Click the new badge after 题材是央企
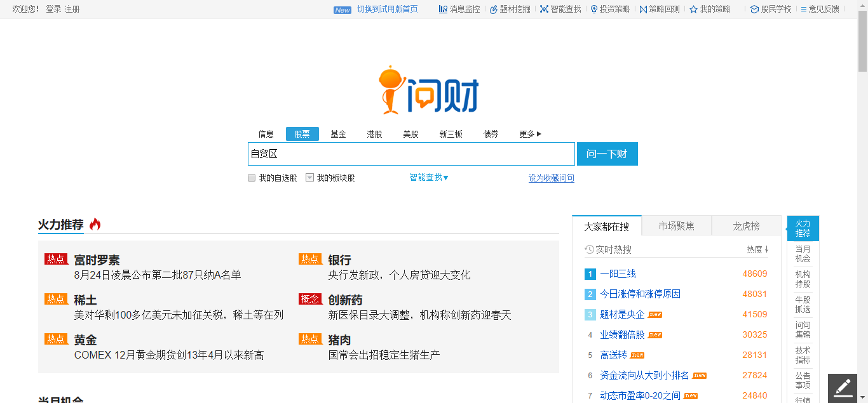Screen dimensions: 868x403 pos(655,315)
